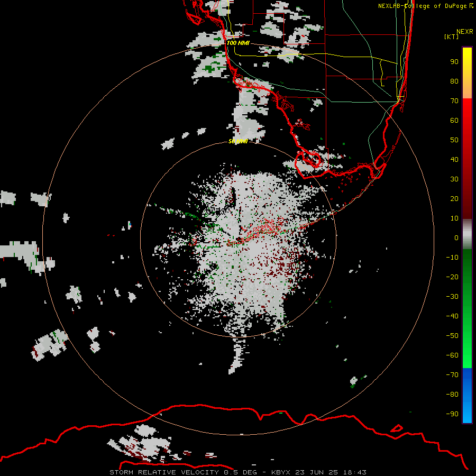
Task: Select the 20 value on velocity scale
Action: 454,199
